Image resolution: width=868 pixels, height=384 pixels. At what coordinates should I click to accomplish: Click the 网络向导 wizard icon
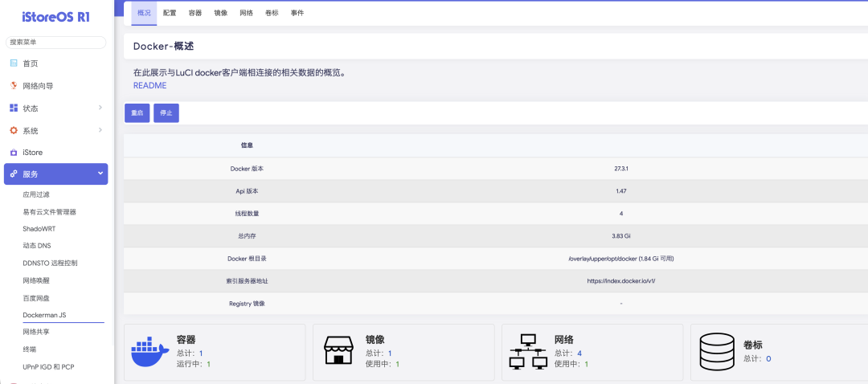tap(14, 86)
